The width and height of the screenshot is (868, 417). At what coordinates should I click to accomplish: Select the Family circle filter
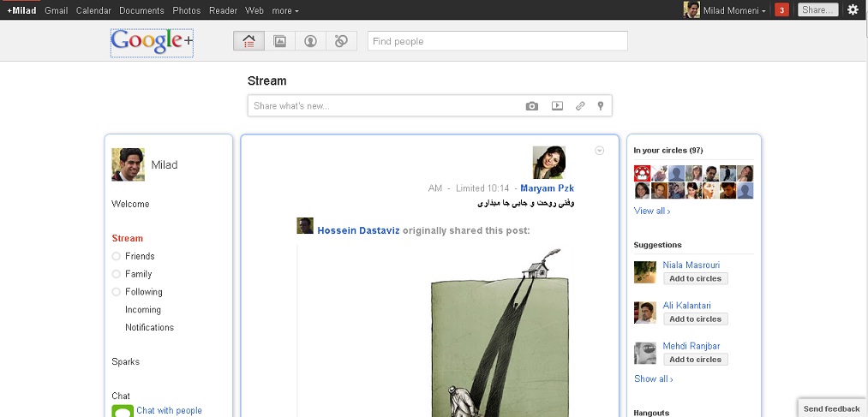pyautogui.click(x=132, y=274)
